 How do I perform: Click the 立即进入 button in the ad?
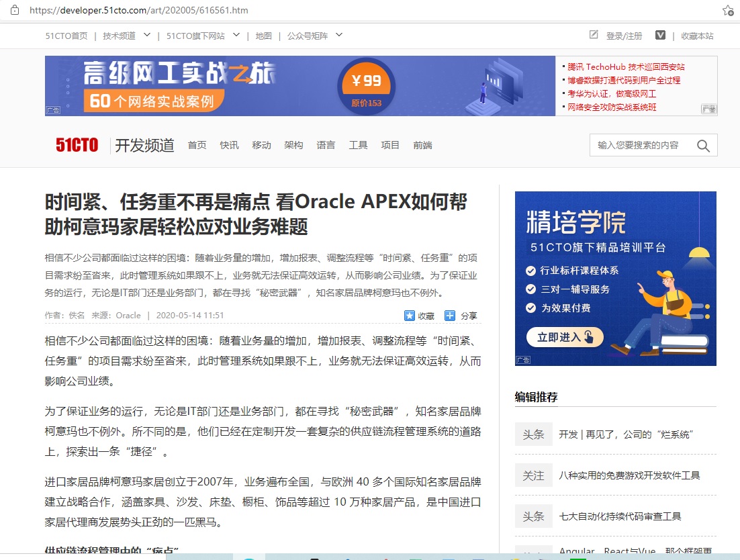pyautogui.click(x=565, y=337)
